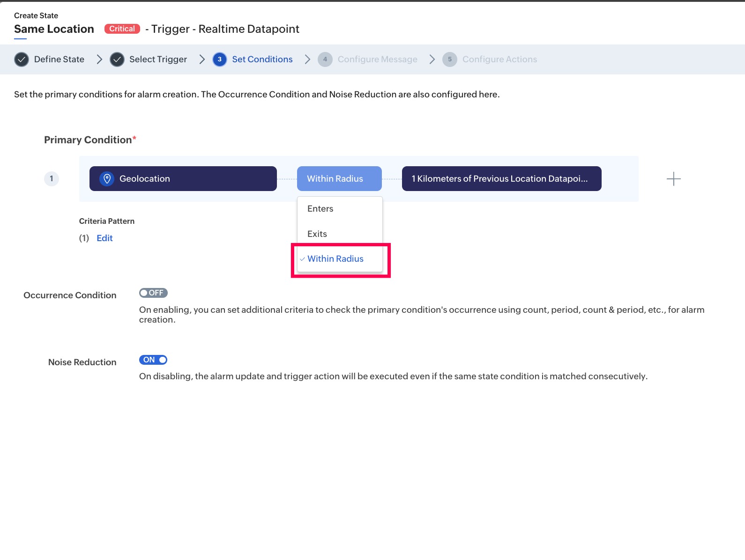The width and height of the screenshot is (745, 560).
Task: Open the Geolocation datapoint dropdown
Action: coord(183,179)
